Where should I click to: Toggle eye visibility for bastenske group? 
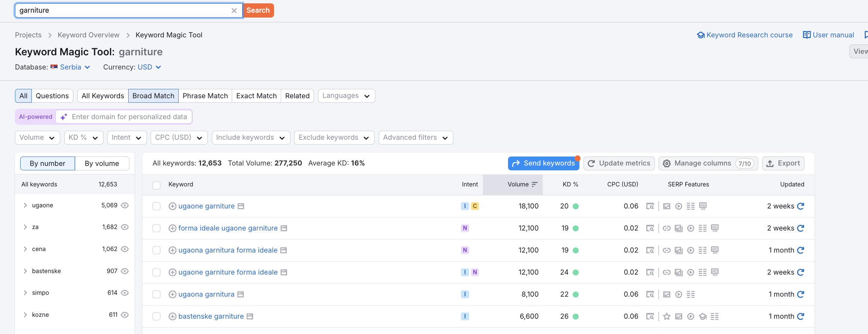coord(125,271)
